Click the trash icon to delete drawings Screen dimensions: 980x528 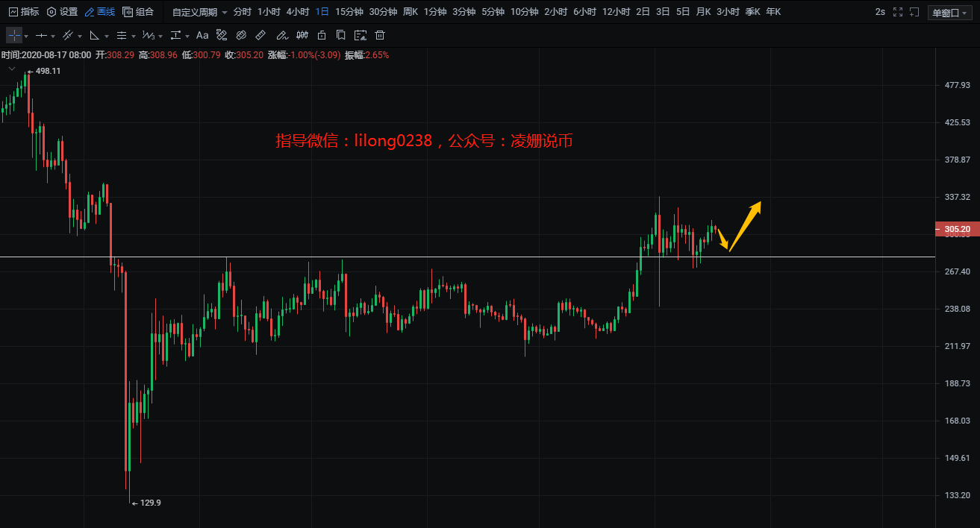(x=380, y=35)
